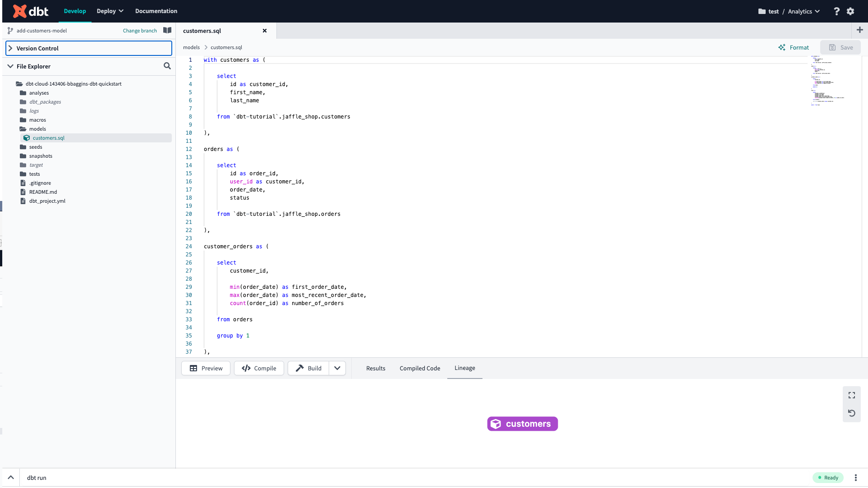Switch to Results tab
The image size is (868, 488).
click(376, 368)
